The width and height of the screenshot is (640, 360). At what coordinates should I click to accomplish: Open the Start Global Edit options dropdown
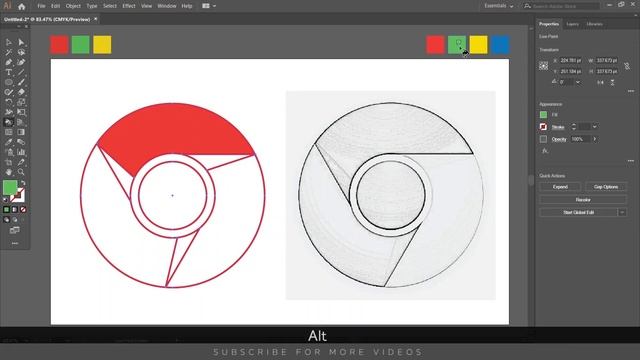[622, 212]
